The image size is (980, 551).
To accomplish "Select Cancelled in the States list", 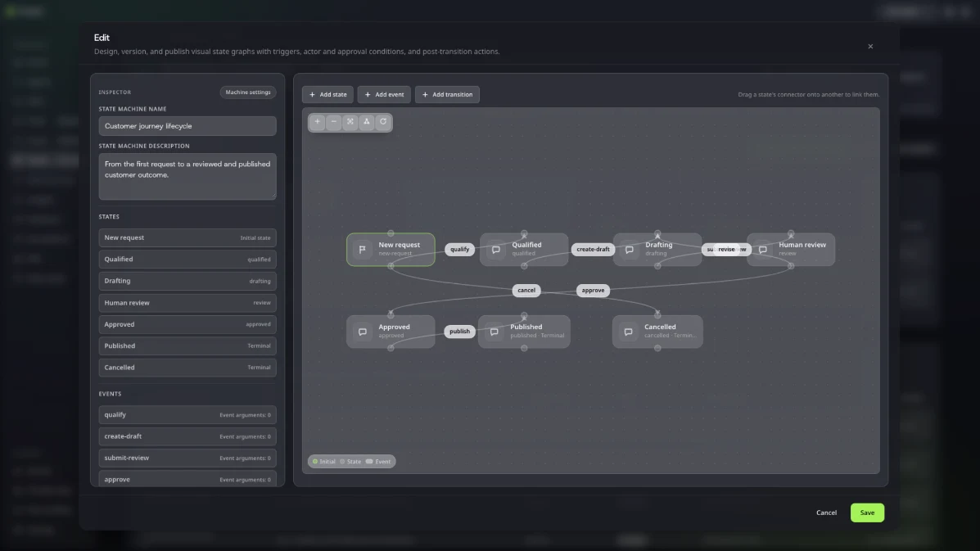I will coord(187,368).
